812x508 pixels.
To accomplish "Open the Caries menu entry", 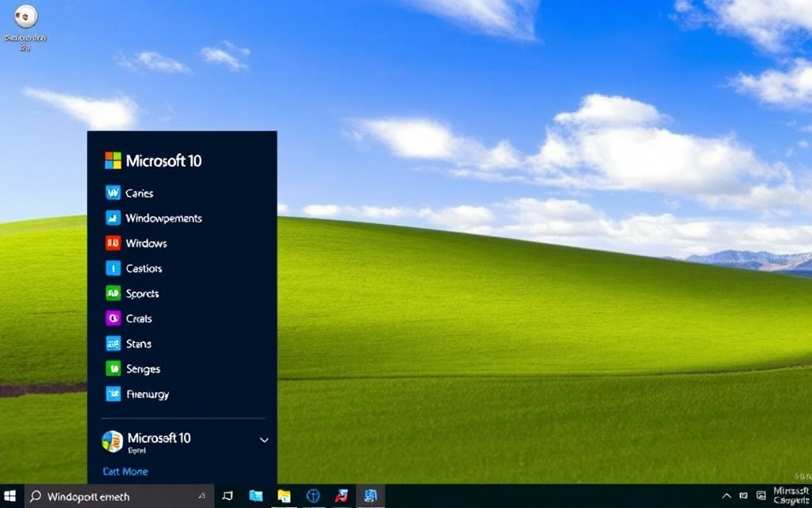I will tap(140, 194).
